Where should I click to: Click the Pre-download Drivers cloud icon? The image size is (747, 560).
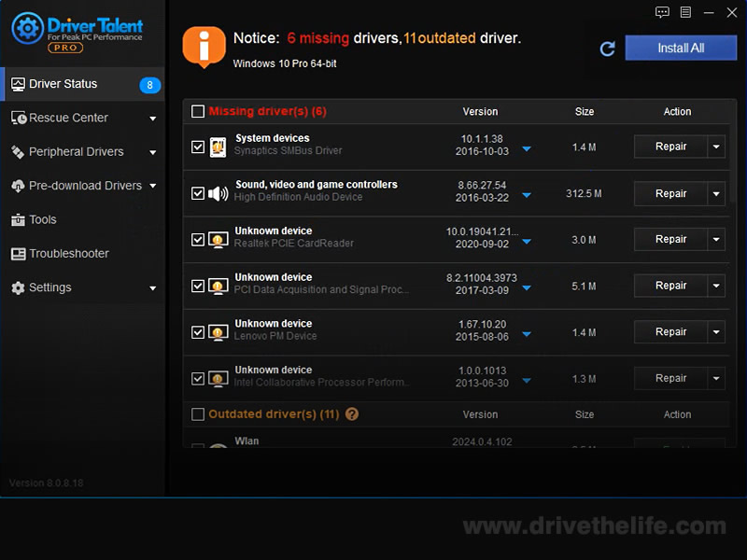[18, 186]
